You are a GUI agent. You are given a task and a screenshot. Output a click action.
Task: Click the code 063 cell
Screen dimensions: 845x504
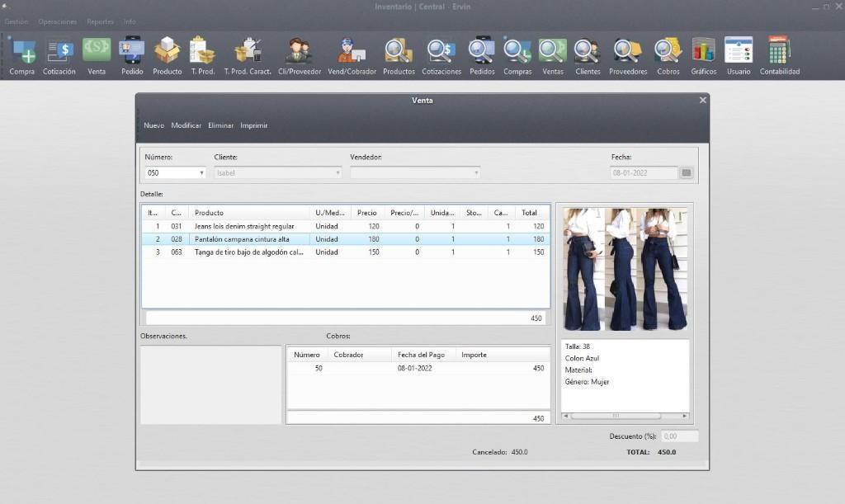coord(177,252)
